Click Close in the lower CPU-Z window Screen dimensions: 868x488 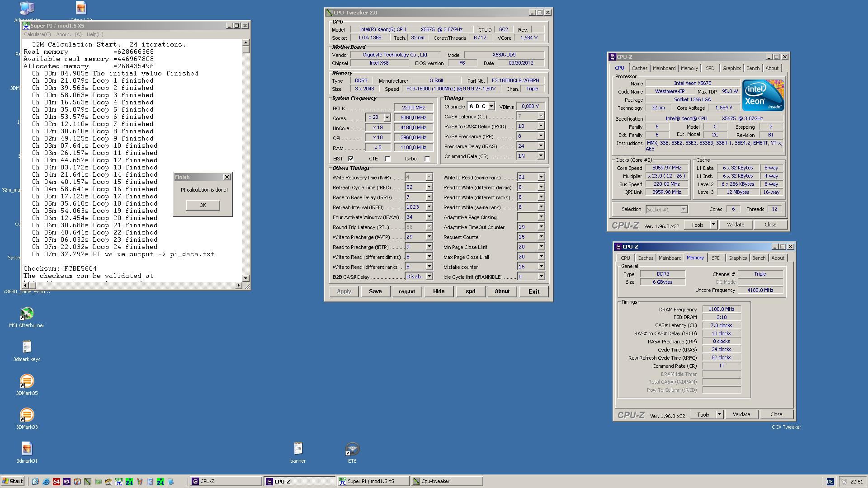pos(776,414)
